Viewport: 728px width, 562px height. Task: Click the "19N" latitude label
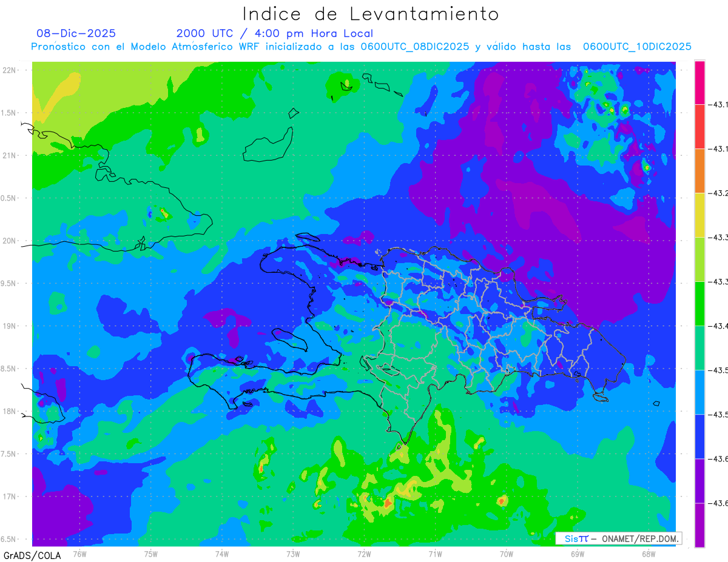pyautogui.click(x=10, y=326)
